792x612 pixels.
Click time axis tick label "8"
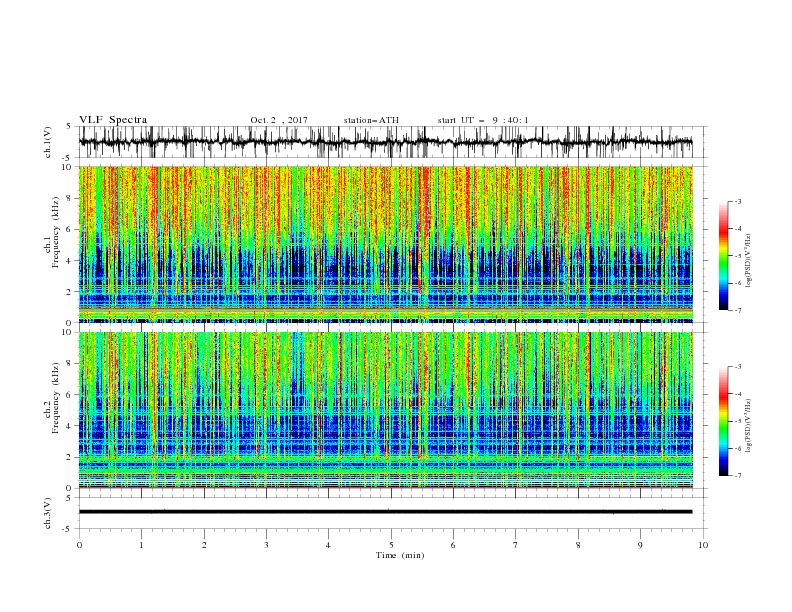[578, 545]
